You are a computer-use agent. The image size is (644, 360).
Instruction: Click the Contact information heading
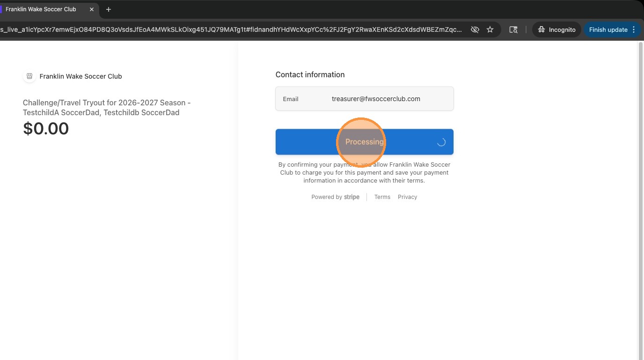pyautogui.click(x=310, y=74)
